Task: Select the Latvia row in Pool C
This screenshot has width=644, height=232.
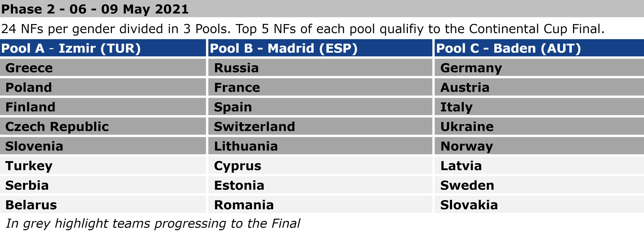Action: point(539,165)
